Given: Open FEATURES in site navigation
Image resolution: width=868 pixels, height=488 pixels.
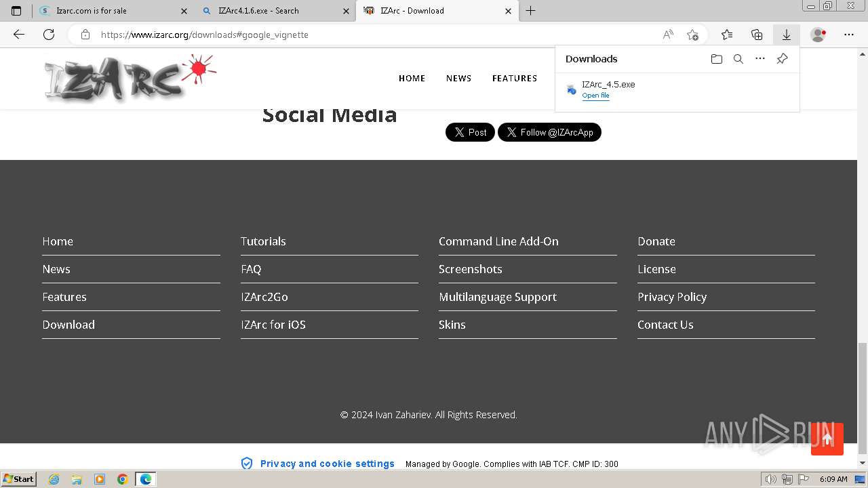Looking at the screenshot, I should pyautogui.click(x=515, y=79).
